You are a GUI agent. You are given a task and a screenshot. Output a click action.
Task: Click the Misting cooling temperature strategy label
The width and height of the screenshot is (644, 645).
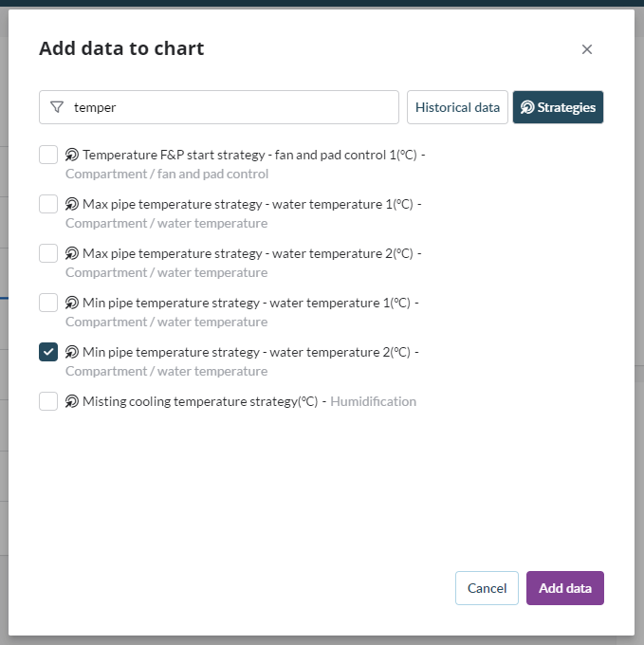click(200, 401)
